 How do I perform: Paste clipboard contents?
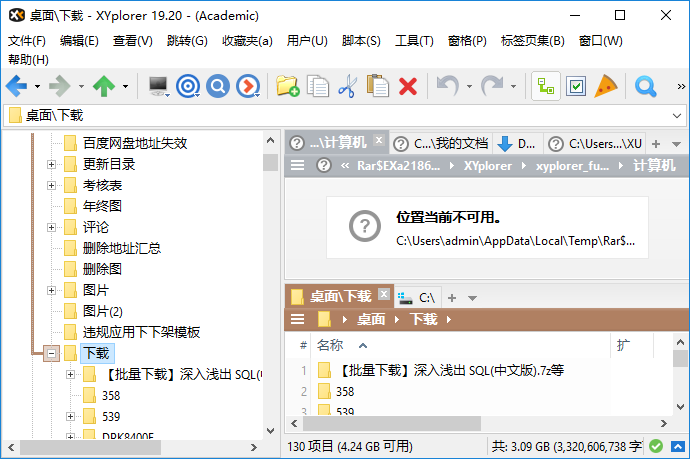coord(378,86)
